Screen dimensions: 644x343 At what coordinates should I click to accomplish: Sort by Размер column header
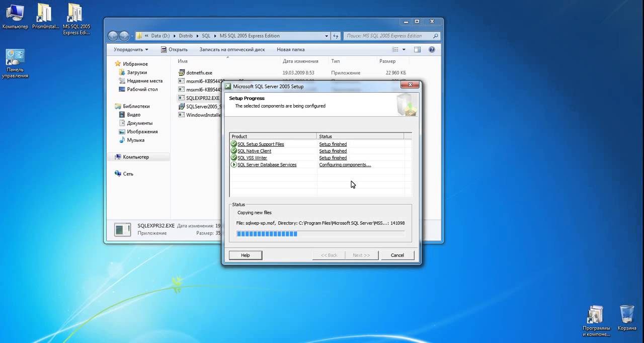click(387, 61)
